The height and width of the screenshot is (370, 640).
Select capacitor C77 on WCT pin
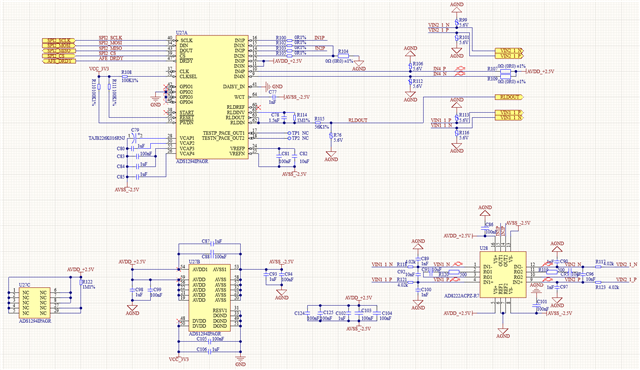click(x=274, y=97)
